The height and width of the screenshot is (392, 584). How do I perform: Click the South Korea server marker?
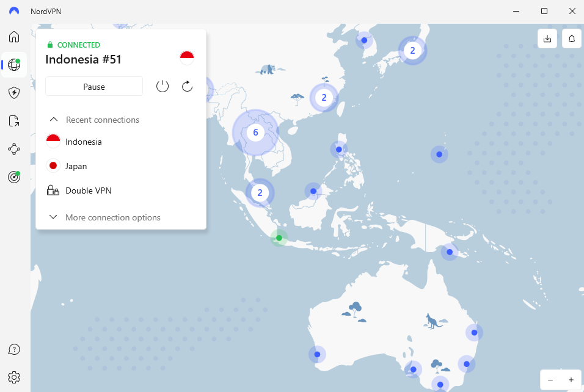coord(364,40)
